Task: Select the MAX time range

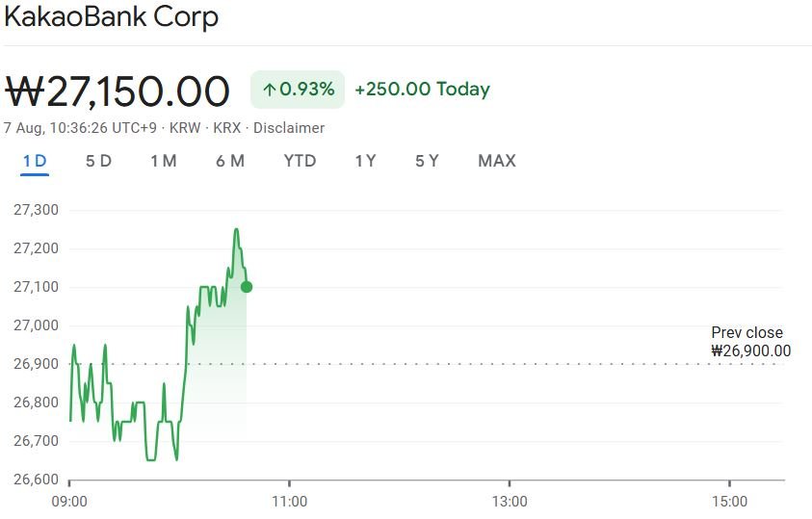Action: tap(497, 161)
